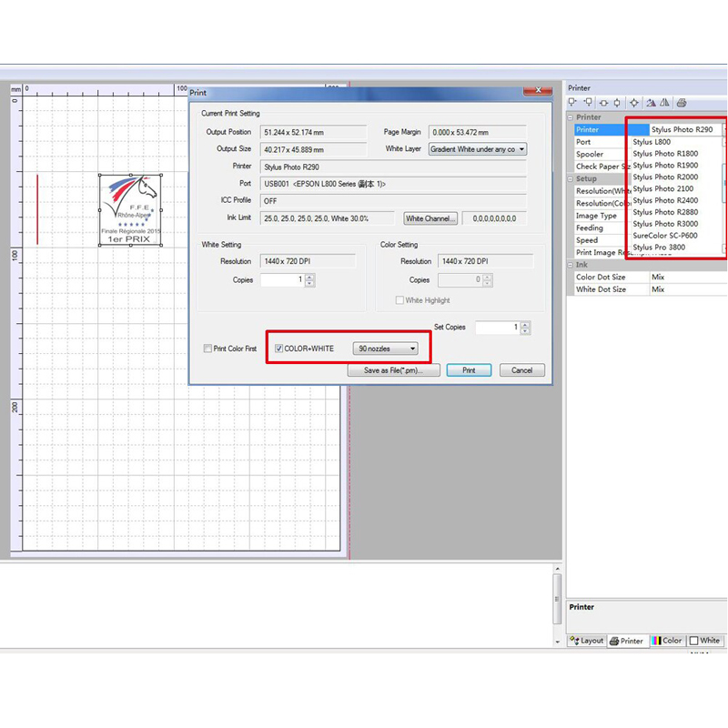Screen dimensions: 728x728
Task: Click the align-right toolbar icon in Printer panel
Action: (588, 103)
